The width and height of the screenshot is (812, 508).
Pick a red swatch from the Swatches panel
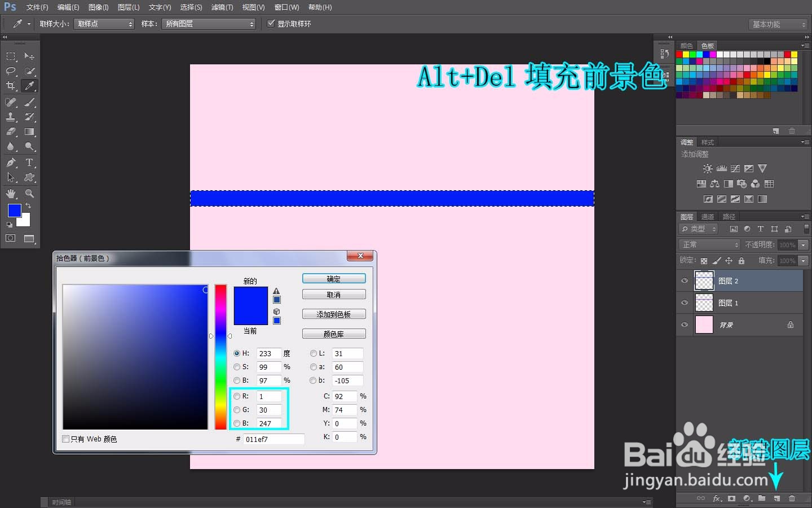click(x=679, y=54)
